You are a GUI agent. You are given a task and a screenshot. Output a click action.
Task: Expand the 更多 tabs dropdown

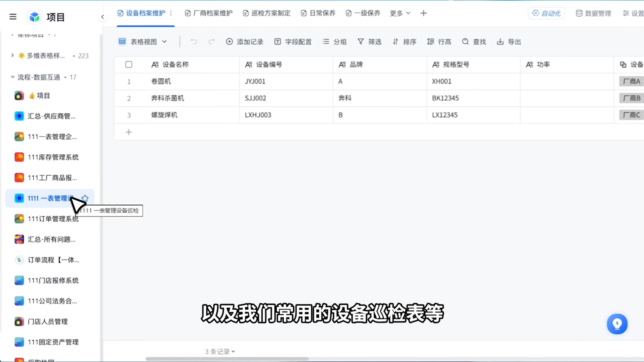[400, 13]
